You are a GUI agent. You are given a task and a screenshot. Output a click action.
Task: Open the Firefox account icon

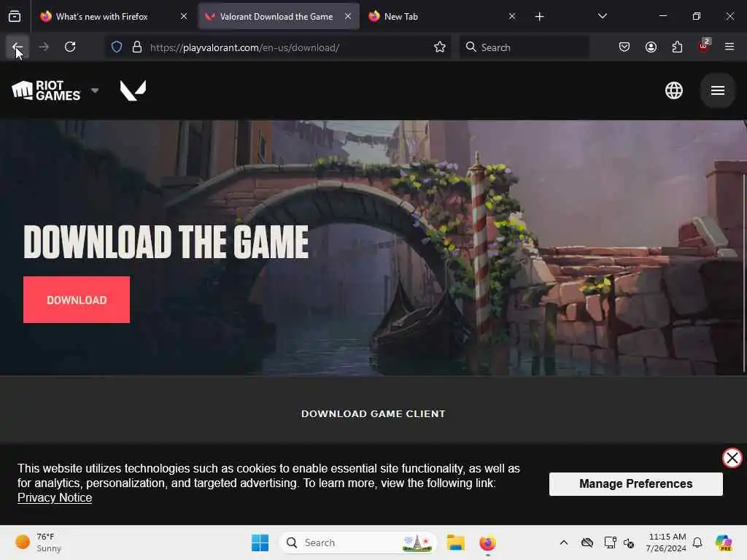pos(651,47)
